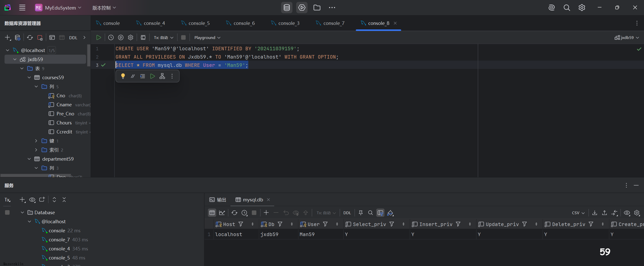
Task: Toggle the eye view options in results toolbar
Action: (627, 213)
